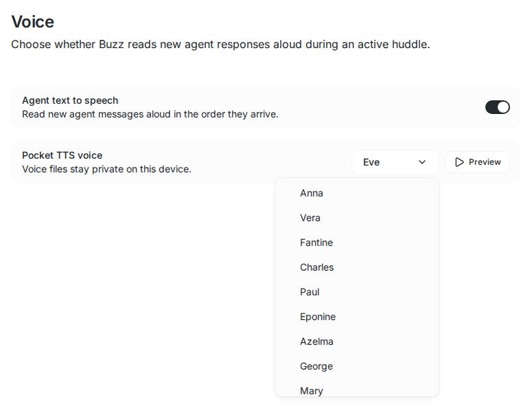The width and height of the screenshot is (532, 408).
Task: Click the Agent text to speech label
Action: [x=70, y=100]
